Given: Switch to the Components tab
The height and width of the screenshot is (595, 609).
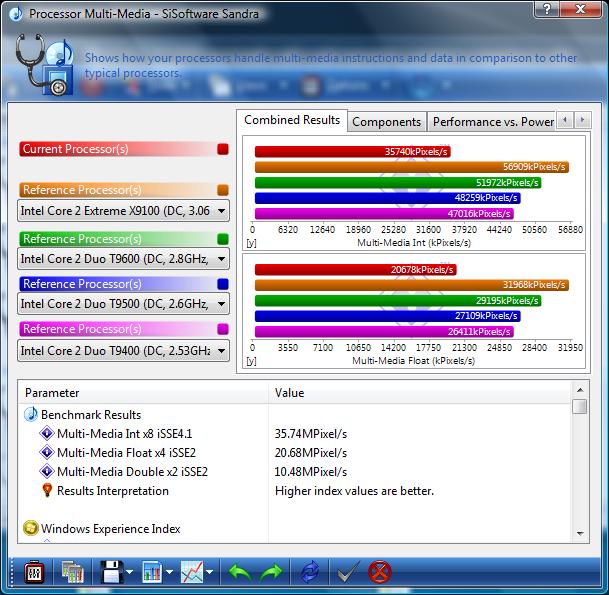Looking at the screenshot, I should [386, 122].
